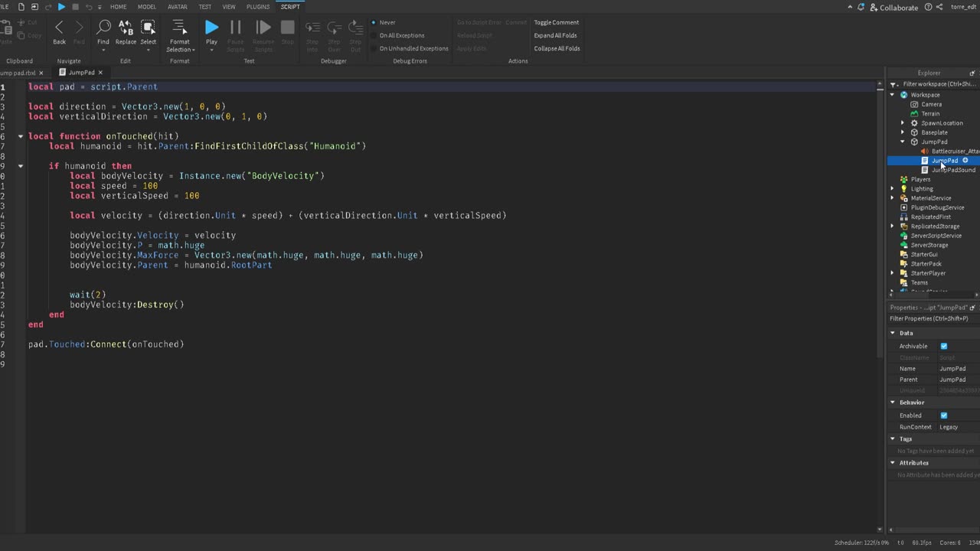Image resolution: width=980 pixels, height=551 pixels.
Task: Expand the Baseplate node
Action: point(902,132)
